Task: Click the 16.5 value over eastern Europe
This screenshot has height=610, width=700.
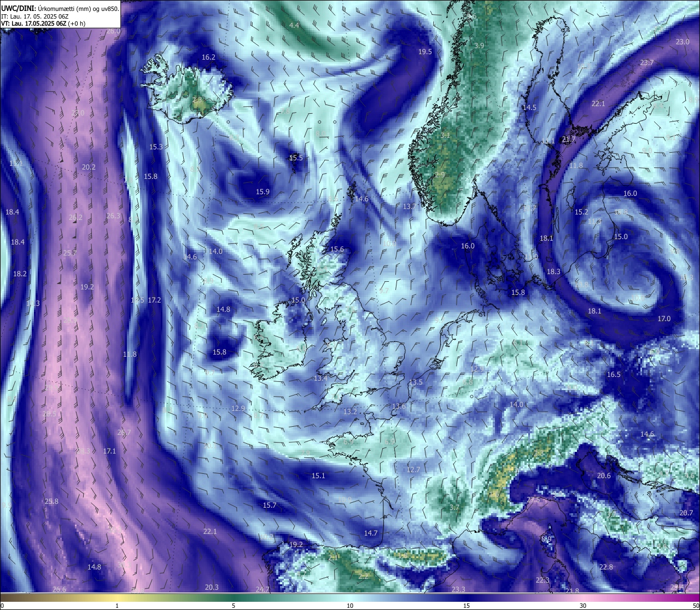Action: tap(614, 374)
